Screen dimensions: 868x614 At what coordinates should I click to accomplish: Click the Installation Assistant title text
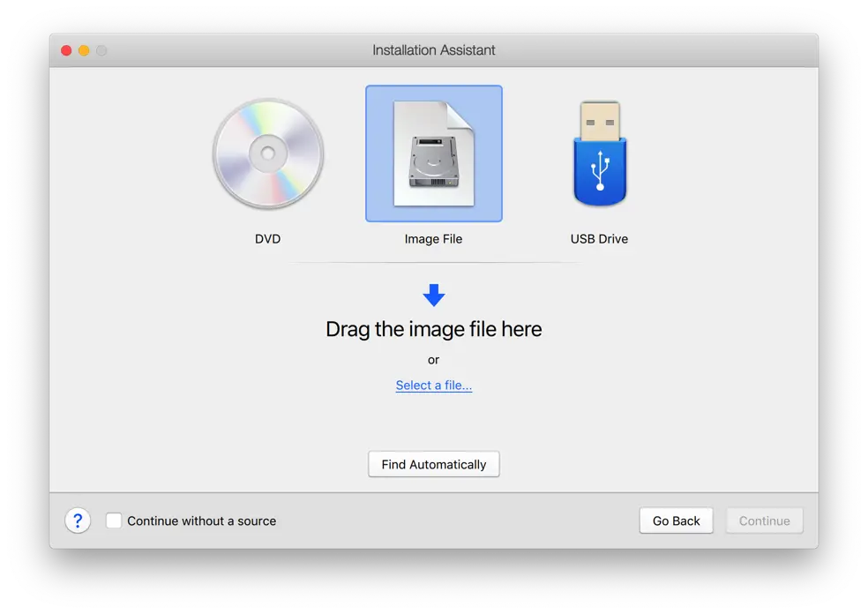click(434, 49)
